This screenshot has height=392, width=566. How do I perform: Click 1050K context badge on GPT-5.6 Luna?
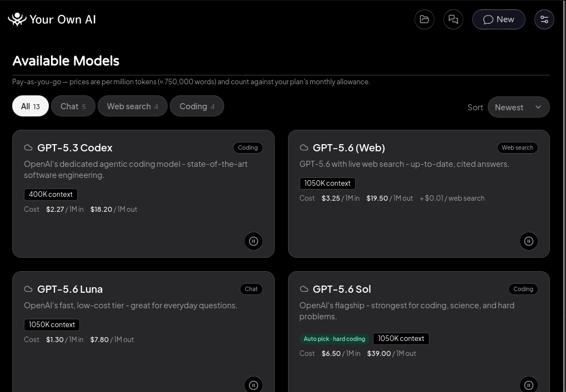point(52,324)
